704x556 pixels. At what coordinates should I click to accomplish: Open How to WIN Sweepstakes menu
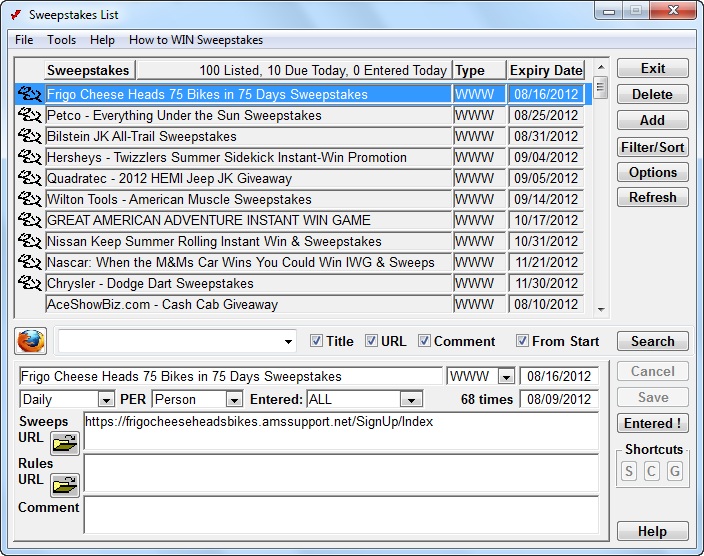point(196,40)
